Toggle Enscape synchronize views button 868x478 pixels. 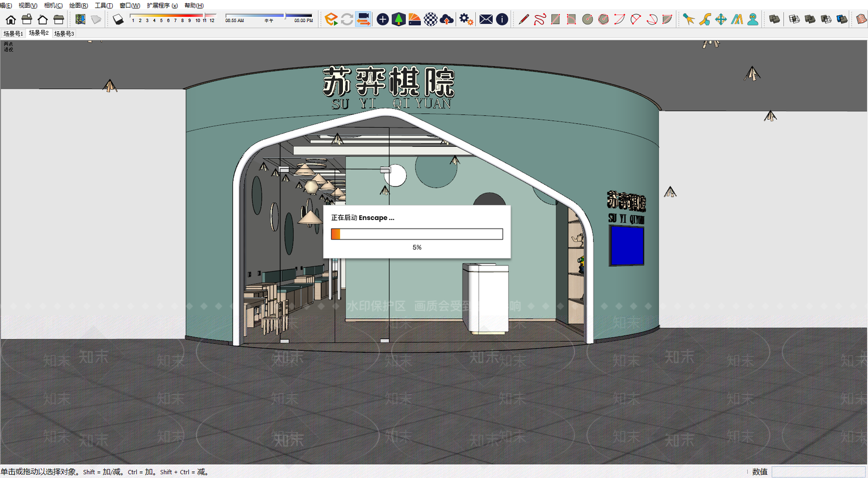363,20
